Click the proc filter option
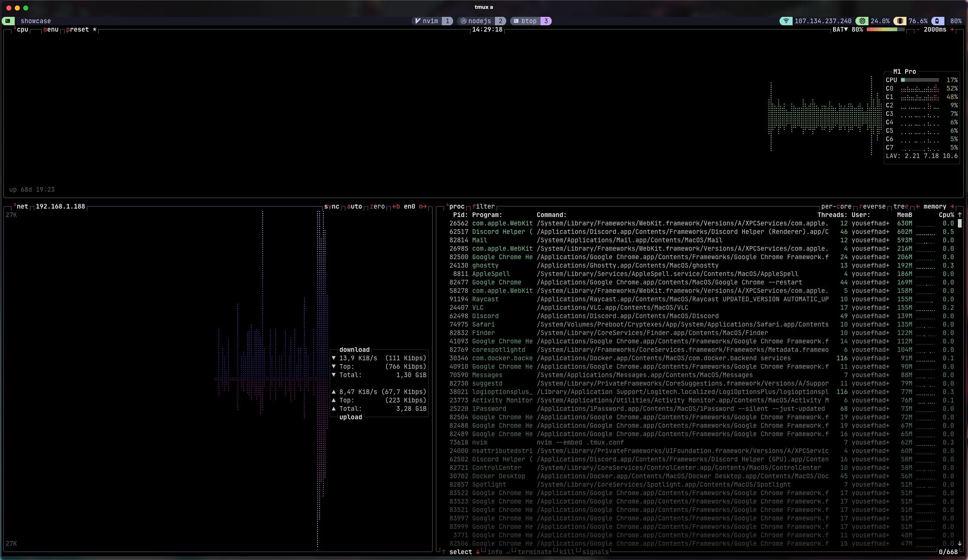 pyautogui.click(x=483, y=206)
